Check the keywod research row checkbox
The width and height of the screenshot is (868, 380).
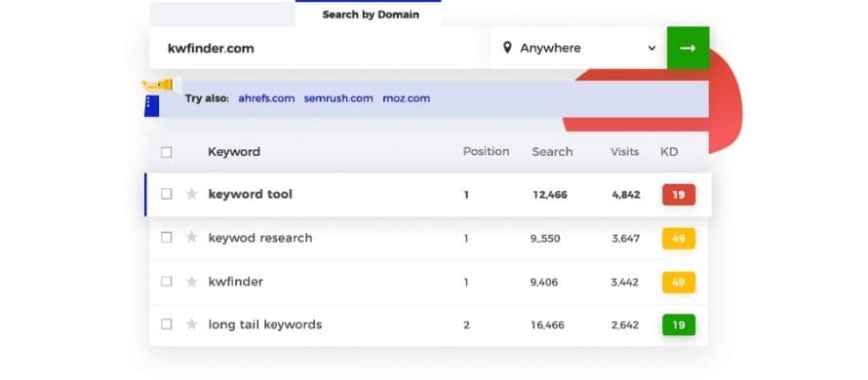(x=166, y=238)
